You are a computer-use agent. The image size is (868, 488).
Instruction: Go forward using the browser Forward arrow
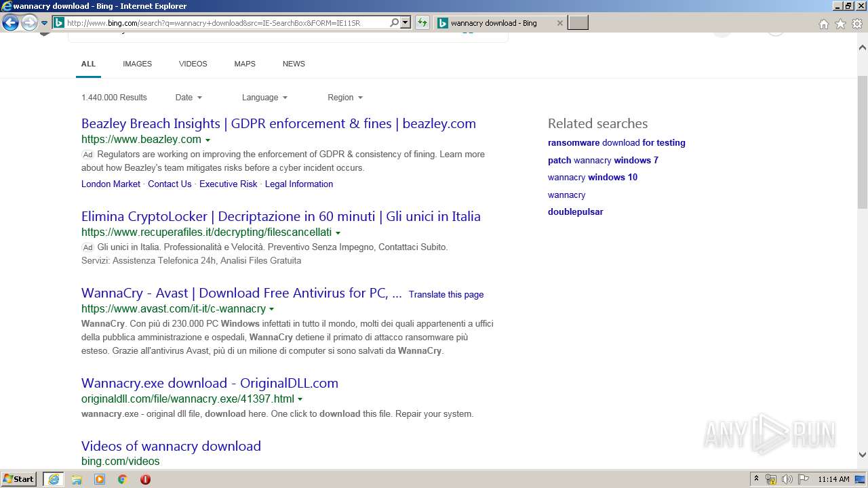29,23
